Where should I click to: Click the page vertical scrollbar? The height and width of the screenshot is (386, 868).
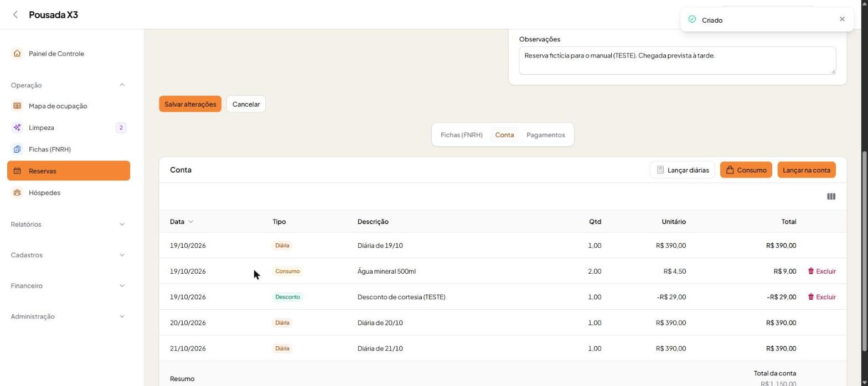click(x=865, y=251)
